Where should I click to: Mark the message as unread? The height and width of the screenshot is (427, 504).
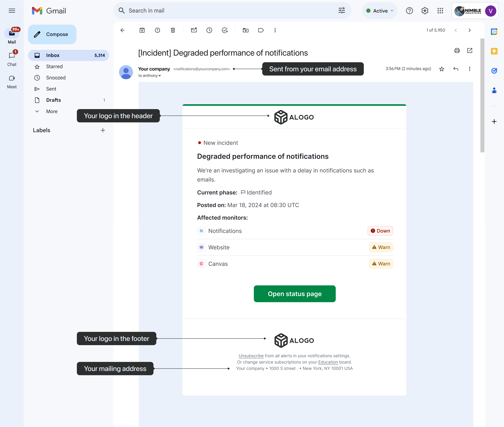(194, 30)
